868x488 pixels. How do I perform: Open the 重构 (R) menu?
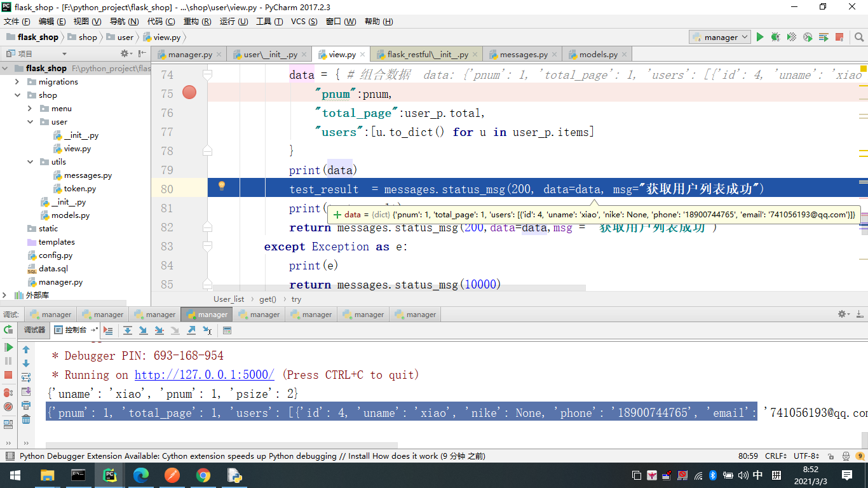tap(197, 21)
